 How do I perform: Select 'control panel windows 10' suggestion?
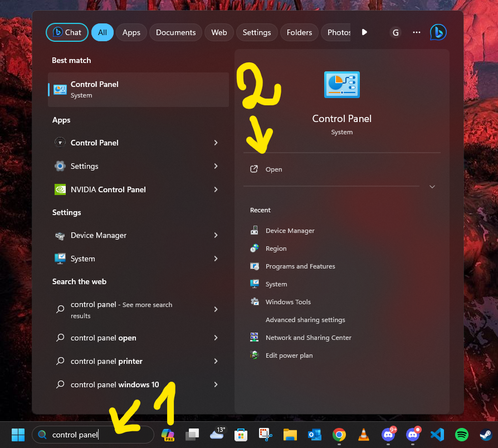[x=139, y=385]
